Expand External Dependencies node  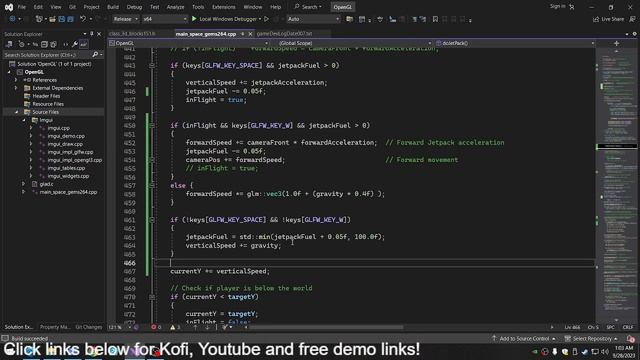click(x=16, y=88)
